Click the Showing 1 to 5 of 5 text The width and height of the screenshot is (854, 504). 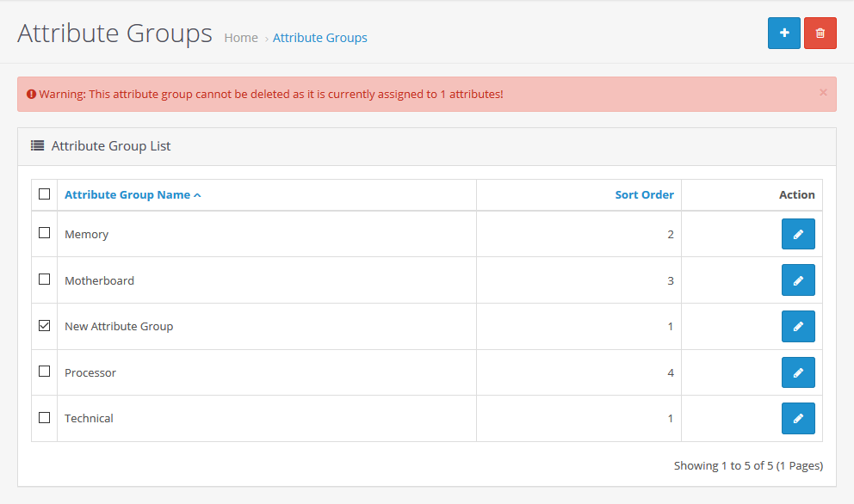(748, 466)
